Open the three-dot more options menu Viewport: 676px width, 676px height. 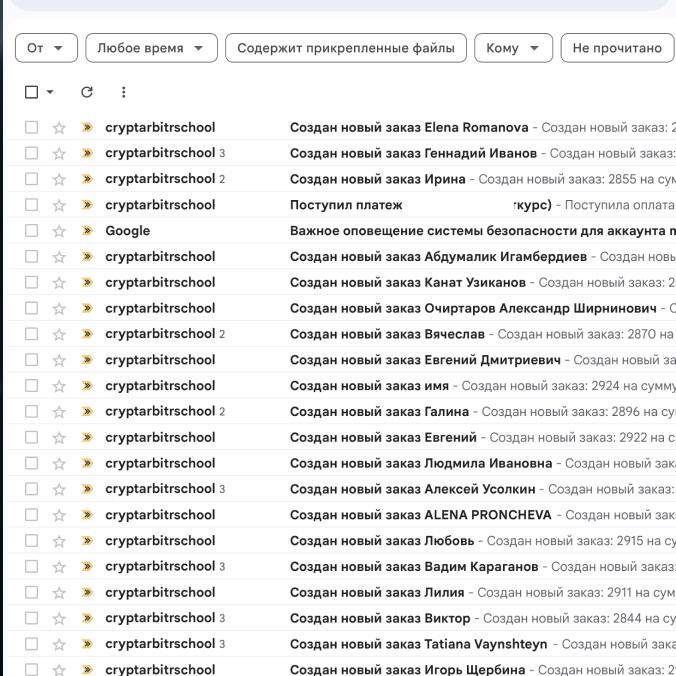[123, 92]
